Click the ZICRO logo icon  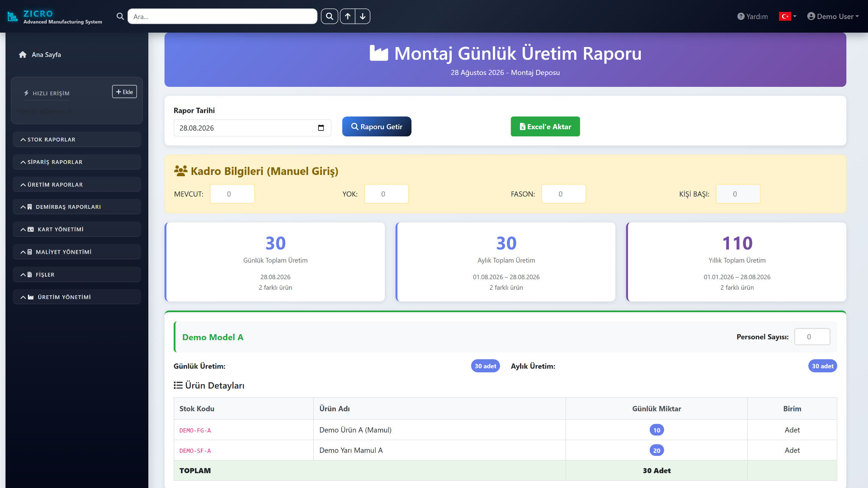click(x=13, y=17)
